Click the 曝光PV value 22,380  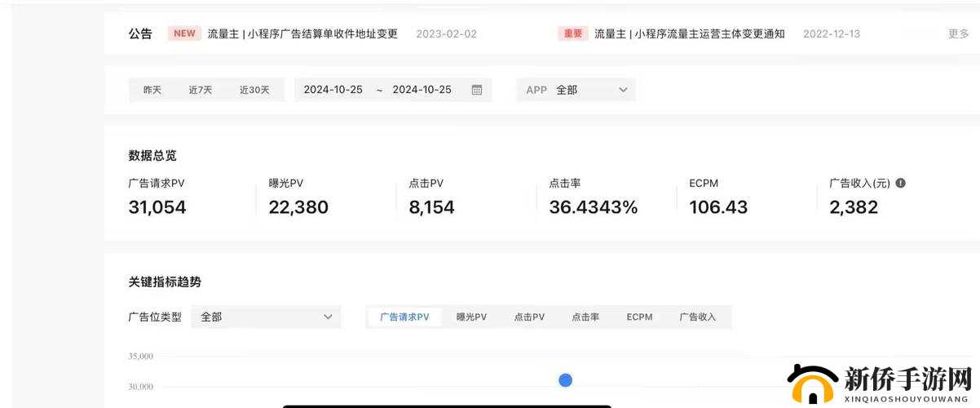click(x=298, y=207)
